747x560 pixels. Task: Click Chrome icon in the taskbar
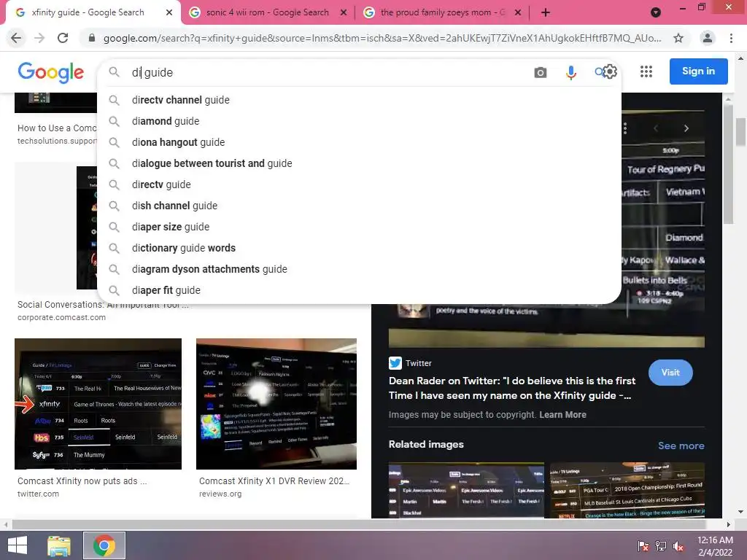[104, 545]
